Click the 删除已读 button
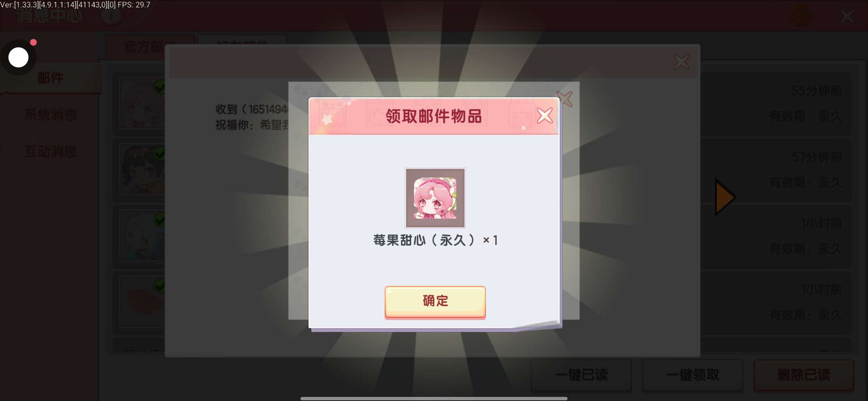Image resolution: width=868 pixels, height=401 pixels. (x=804, y=375)
